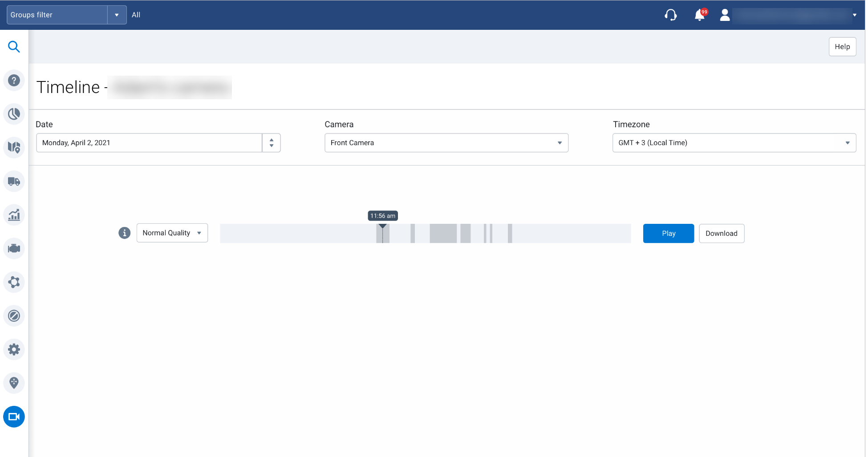Click the search magnifier icon in sidebar
Viewport: 868px width, 457px height.
click(14, 47)
